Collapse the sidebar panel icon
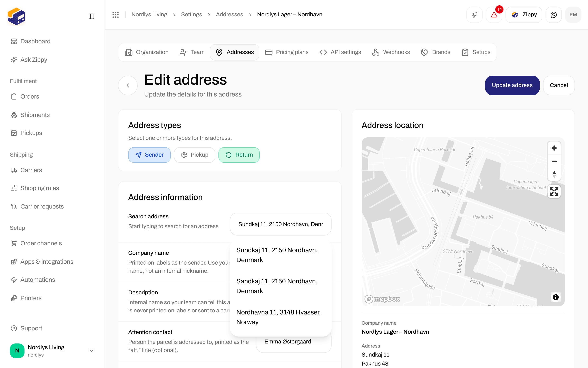588x368 pixels. pos(91,16)
